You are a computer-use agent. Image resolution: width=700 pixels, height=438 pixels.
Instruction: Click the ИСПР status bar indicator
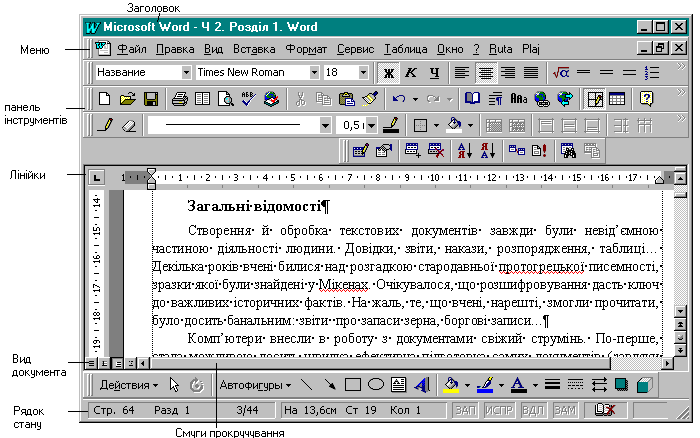pyautogui.click(x=499, y=410)
